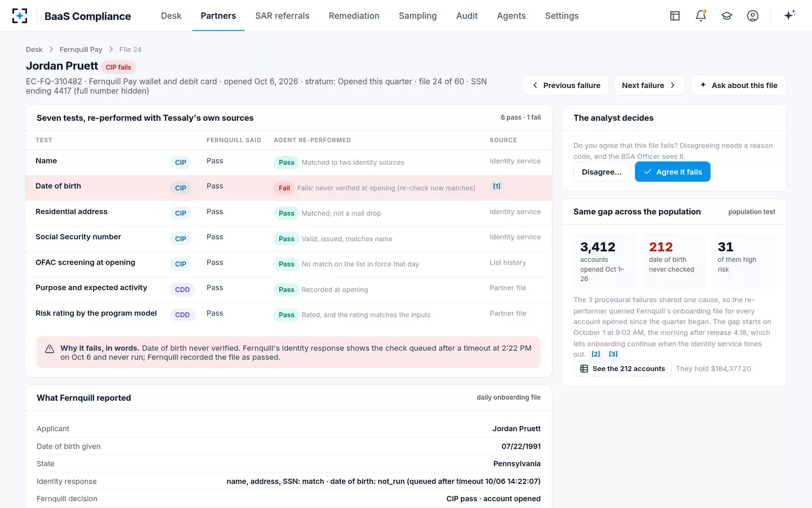The height and width of the screenshot is (508, 812).
Task: Click the left chevron on Previous failure
Action: point(535,85)
